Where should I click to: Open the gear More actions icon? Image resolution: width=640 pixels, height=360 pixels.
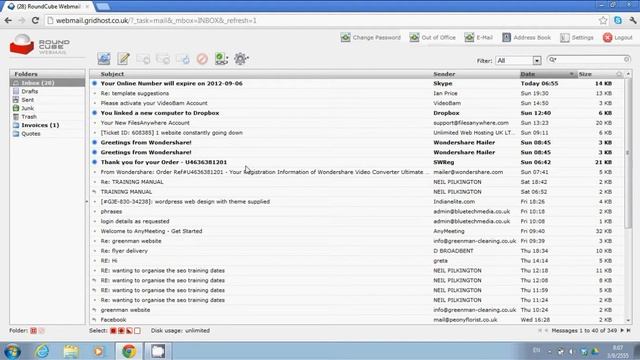(x=241, y=59)
